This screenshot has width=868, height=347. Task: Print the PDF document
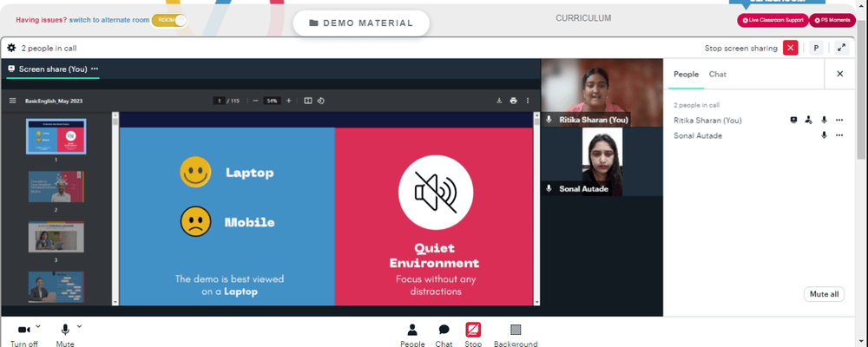(513, 101)
